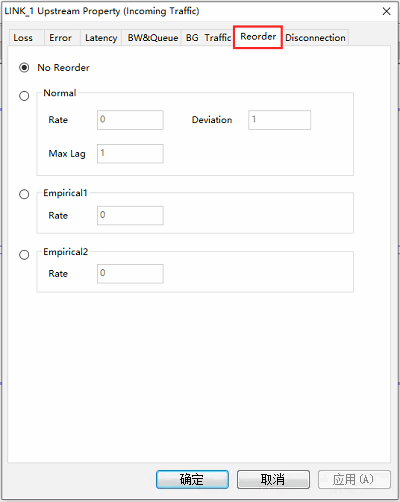This screenshot has height=502, width=400.
Task: Click the Normal Rate input field
Action: point(130,120)
